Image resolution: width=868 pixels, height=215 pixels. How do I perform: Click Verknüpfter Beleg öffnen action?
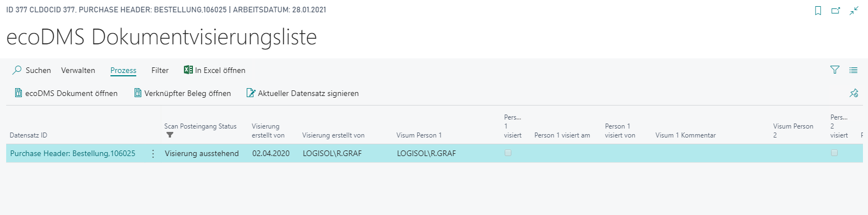[182, 93]
